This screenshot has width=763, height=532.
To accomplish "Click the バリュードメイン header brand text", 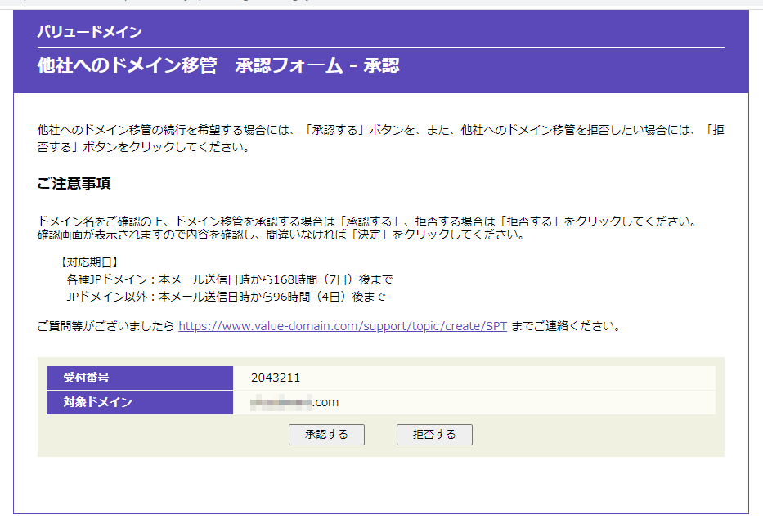I will 89,33.
